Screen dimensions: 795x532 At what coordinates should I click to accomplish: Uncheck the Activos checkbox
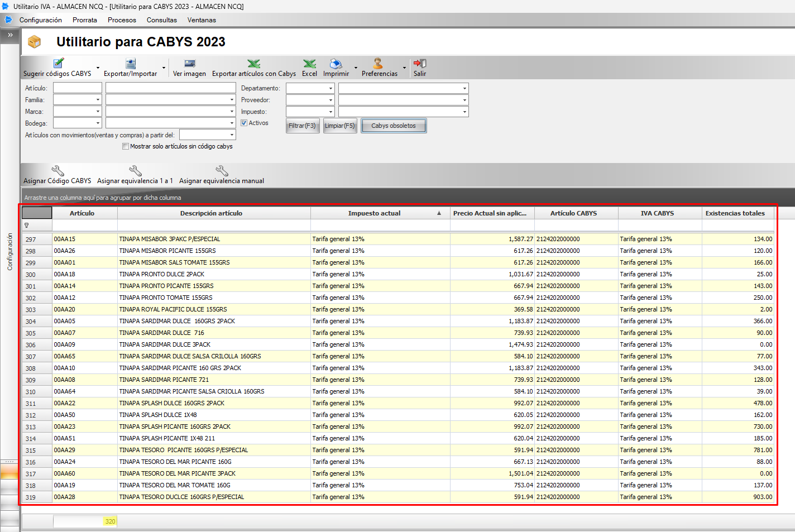(x=244, y=123)
